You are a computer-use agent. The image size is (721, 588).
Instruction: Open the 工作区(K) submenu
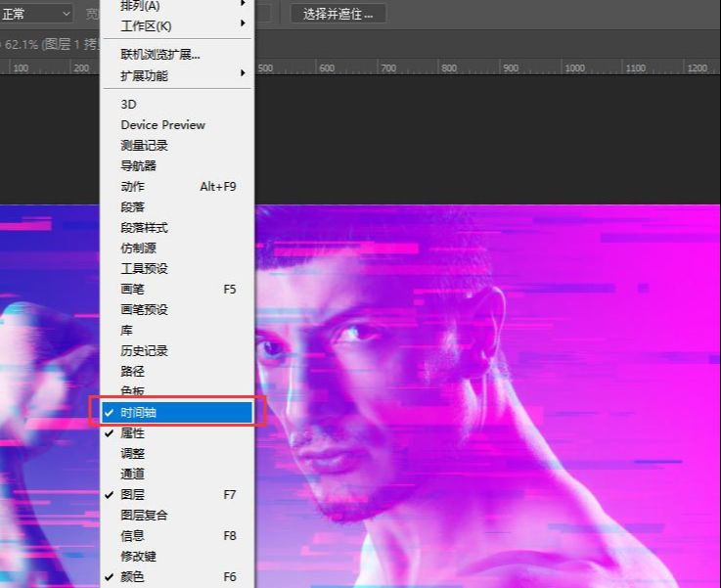coord(177,26)
